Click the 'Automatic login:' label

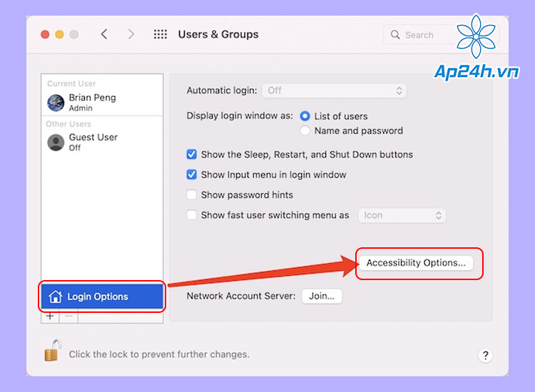tap(222, 91)
